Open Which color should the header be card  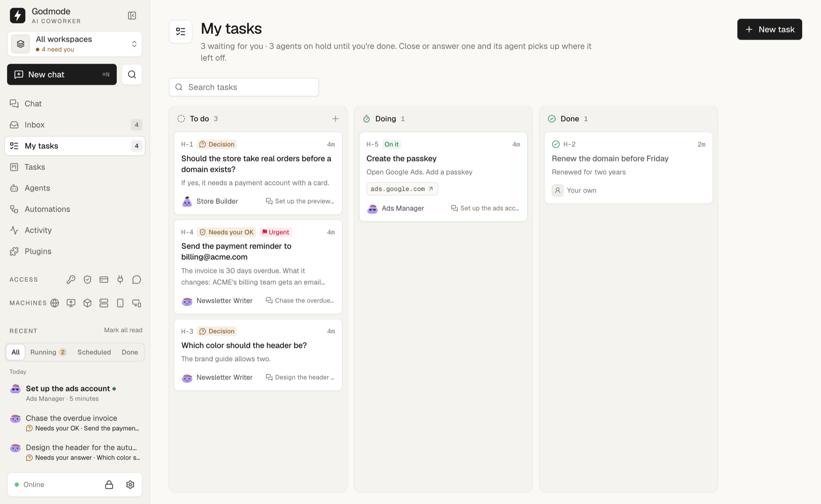pos(258,355)
